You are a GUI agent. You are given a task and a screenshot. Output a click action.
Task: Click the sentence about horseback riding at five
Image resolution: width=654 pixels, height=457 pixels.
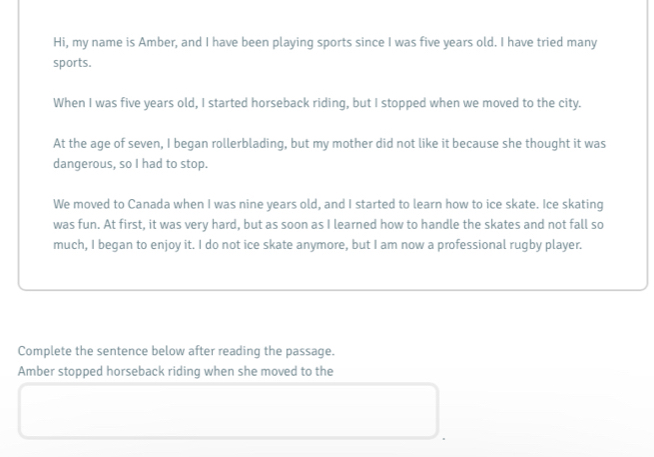click(317, 103)
